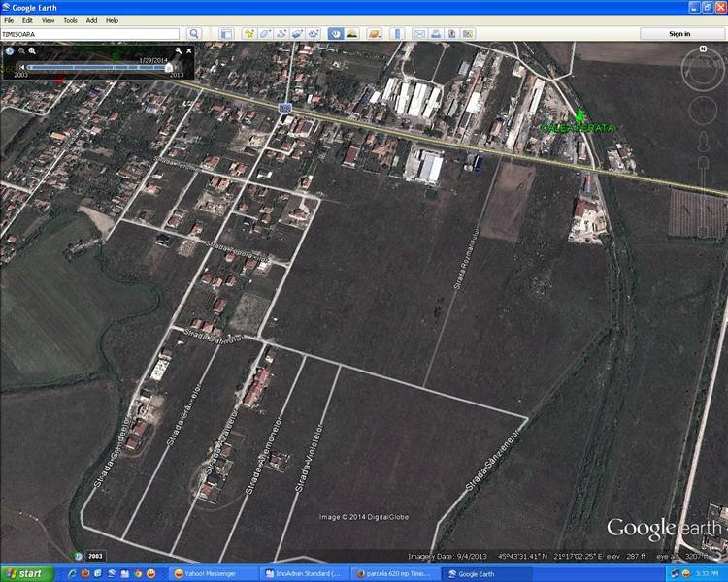
Task: Click the Print icon in toolbar
Action: [436, 34]
